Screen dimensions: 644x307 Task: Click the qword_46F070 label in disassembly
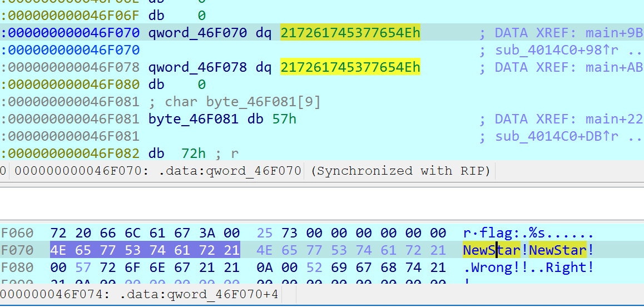point(197,33)
